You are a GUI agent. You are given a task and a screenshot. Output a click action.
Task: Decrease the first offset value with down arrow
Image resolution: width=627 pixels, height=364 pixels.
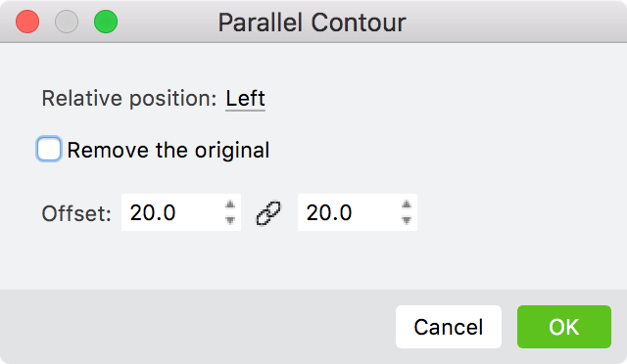click(x=230, y=220)
